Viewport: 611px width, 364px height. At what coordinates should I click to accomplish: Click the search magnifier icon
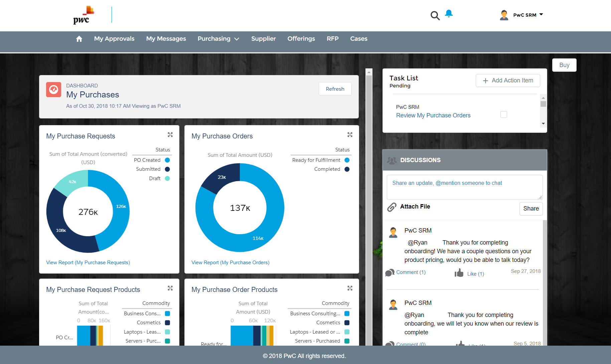[x=435, y=15]
